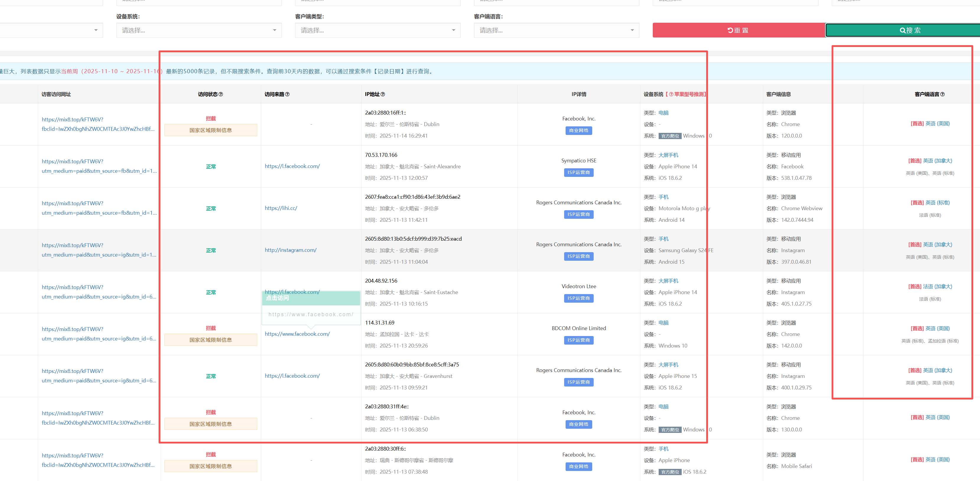The image size is (980, 481).
Task: Click 官方爬虫 tag in first row
Action: pyautogui.click(x=670, y=136)
